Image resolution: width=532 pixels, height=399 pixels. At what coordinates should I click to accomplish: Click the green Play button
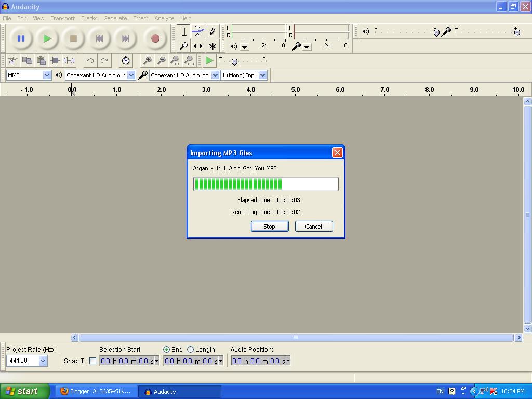pos(47,38)
